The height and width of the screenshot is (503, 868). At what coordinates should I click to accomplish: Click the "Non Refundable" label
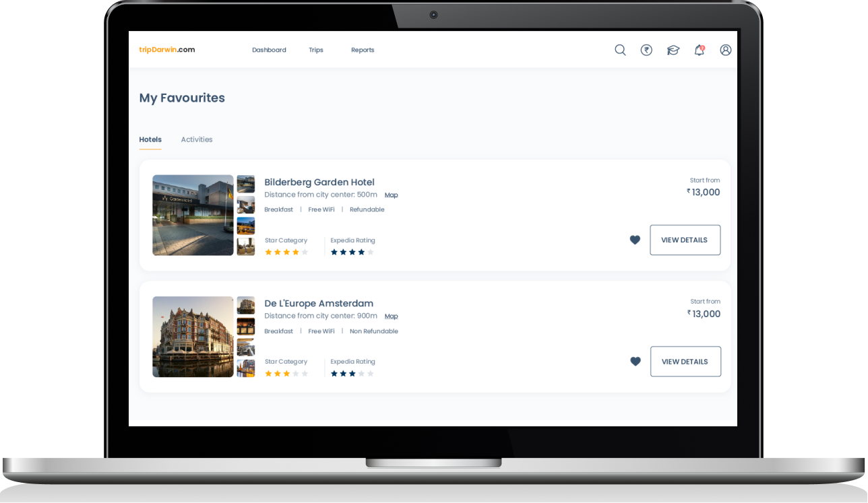tap(374, 331)
